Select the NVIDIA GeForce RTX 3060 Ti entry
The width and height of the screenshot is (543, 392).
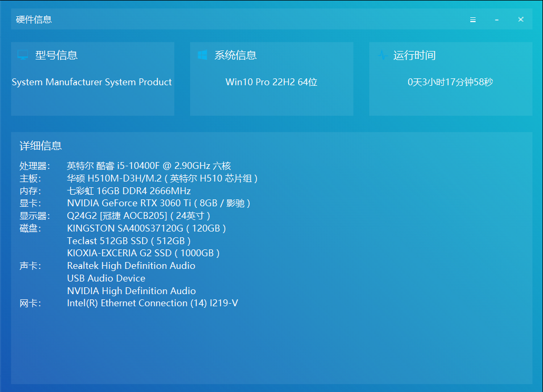pyautogui.click(x=159, y=204)
